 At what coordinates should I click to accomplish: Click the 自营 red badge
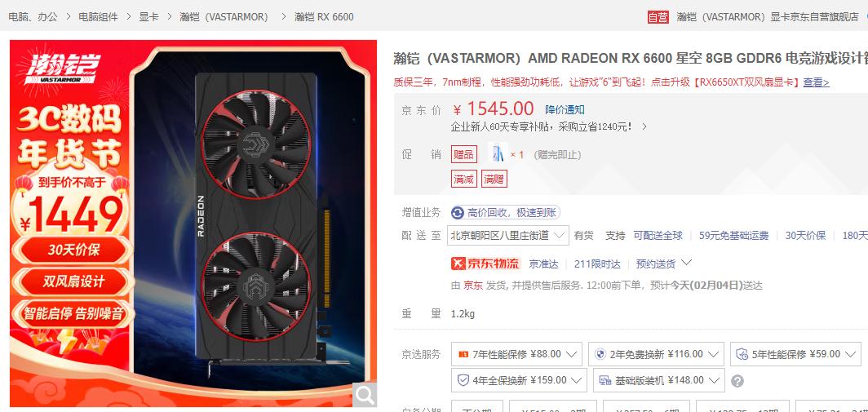[x=658, y=17]
